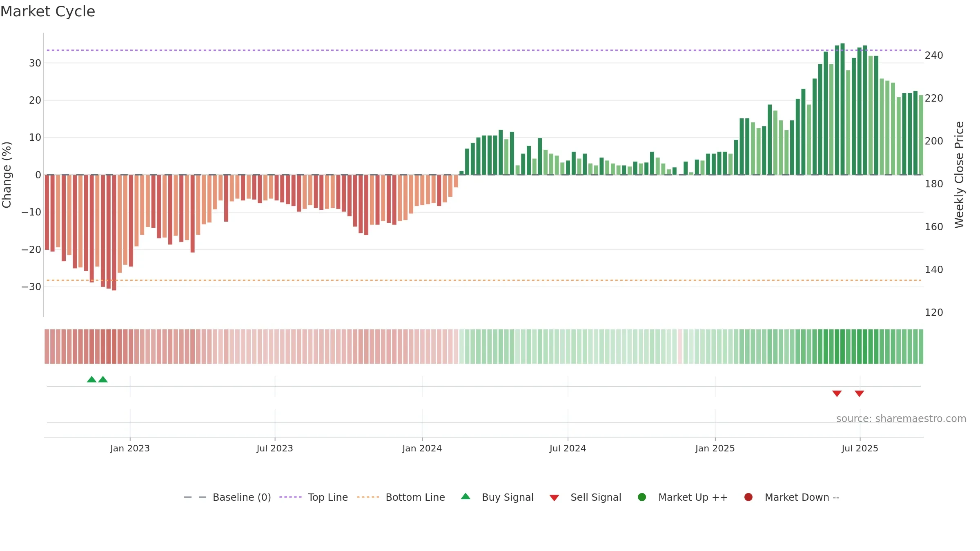Click the red Sell Signal legend triangle
The height and width of the screenshot is (551, 980).
click(x=554, y=498)
